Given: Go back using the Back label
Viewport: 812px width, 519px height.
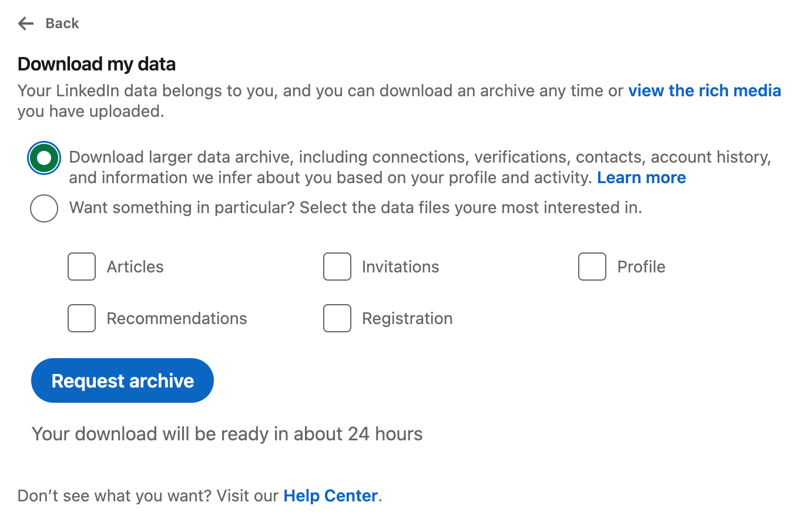Looking at the screenshot, I should point(62,23).
